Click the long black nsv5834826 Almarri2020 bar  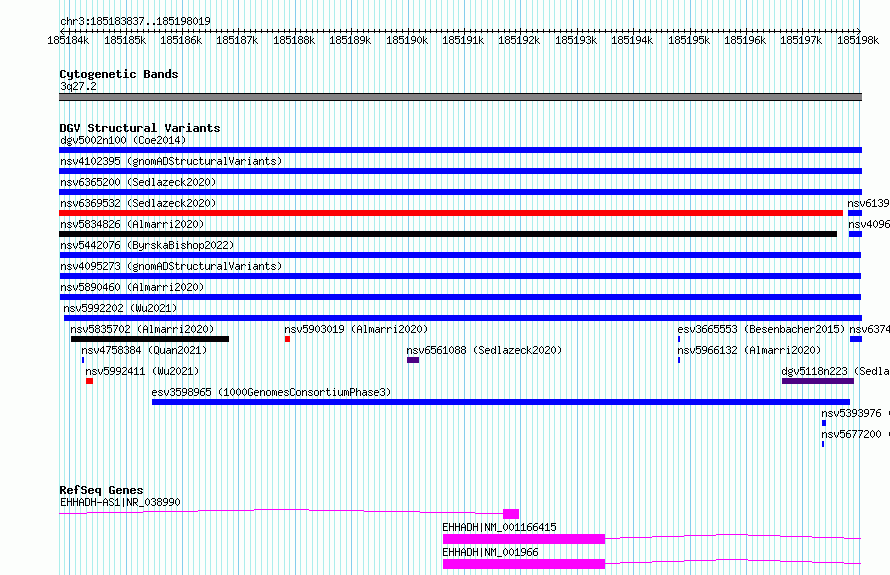click(x=448, y=234)
